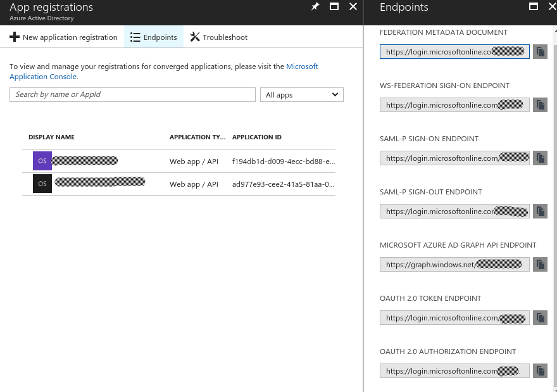The image size is (557, 392).
Task: Click the plus icon for new registration
Action: pyautogui.click(x=15, y=37)
